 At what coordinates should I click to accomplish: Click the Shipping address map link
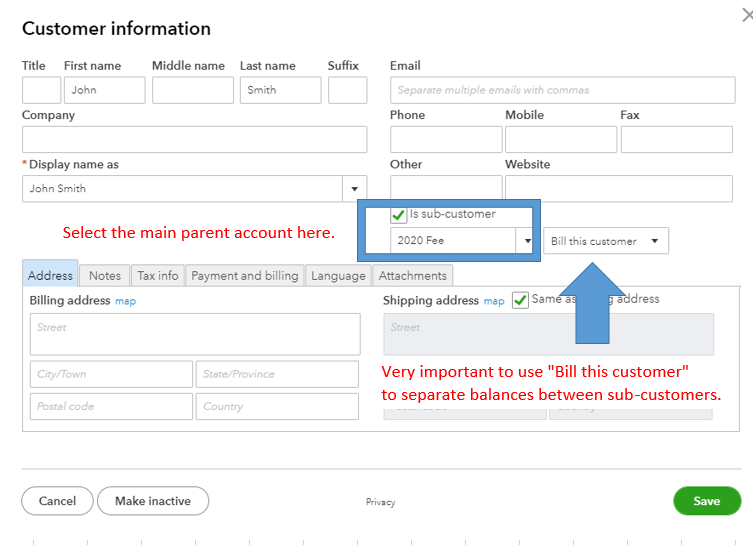pos(494,301)
